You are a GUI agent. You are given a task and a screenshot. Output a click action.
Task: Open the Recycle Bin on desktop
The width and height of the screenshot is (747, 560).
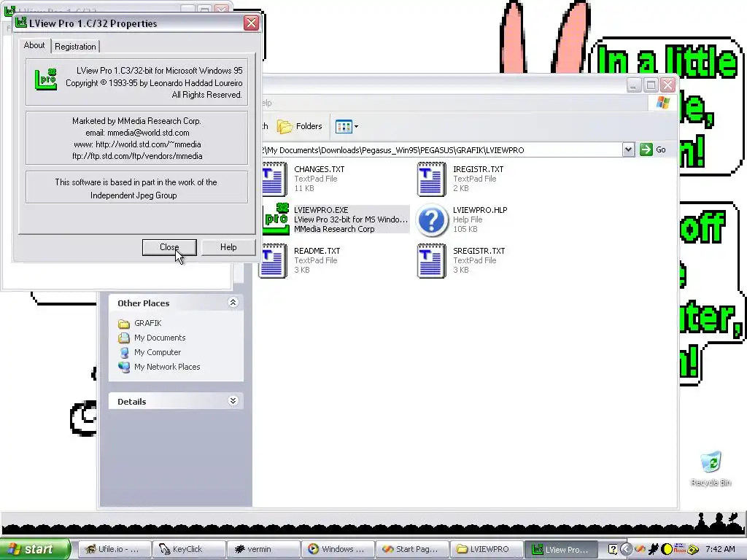click(711, 469)
